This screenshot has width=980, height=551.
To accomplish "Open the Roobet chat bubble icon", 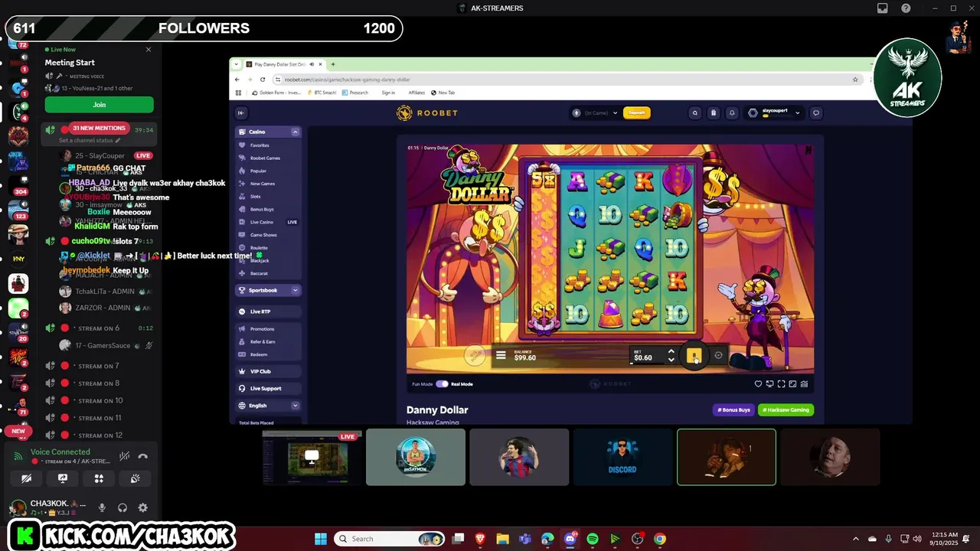I will click(816, 113).
